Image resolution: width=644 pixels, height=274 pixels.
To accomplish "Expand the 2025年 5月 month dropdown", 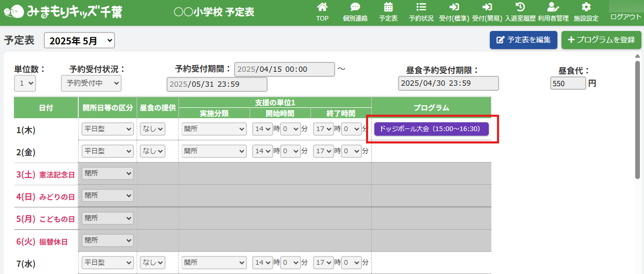I will click(x=79, y=41).
